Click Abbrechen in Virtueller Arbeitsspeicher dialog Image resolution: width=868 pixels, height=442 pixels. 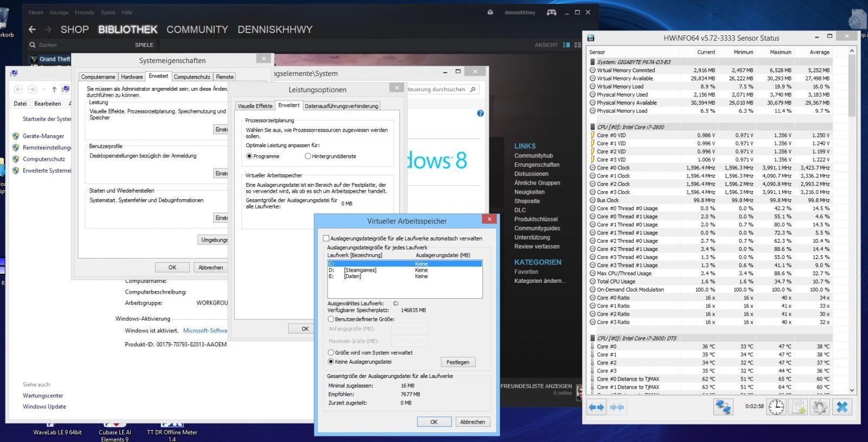[473, 422]
